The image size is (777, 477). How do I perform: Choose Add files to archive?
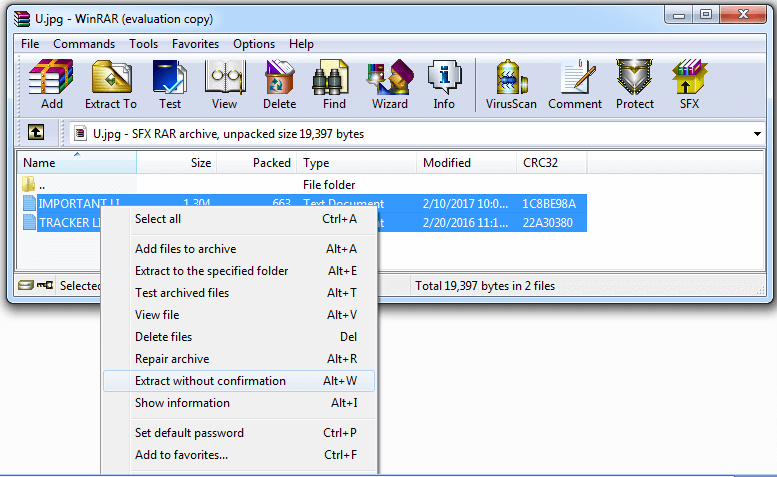[239, 249]
